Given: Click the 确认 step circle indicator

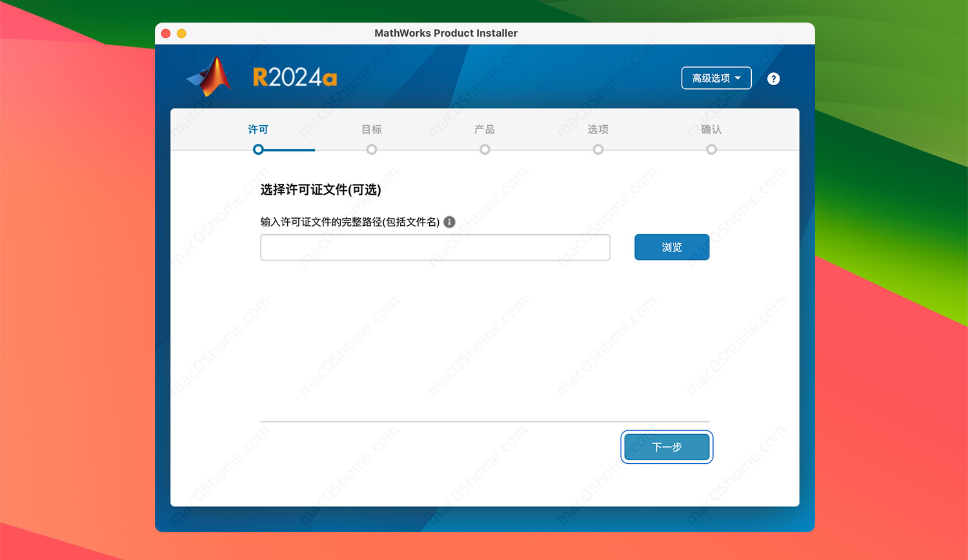Looking at the screenshot, I should 711,149.
